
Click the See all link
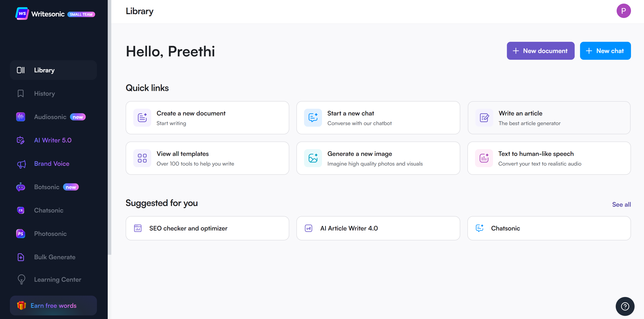pos(621,204)
